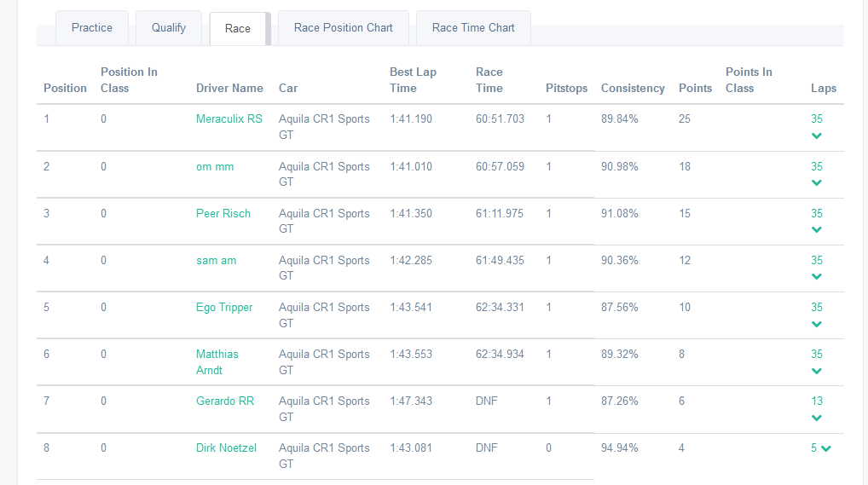Click the Best Lap Time column header
868x485 pixels.
click(x=413, y=80)
